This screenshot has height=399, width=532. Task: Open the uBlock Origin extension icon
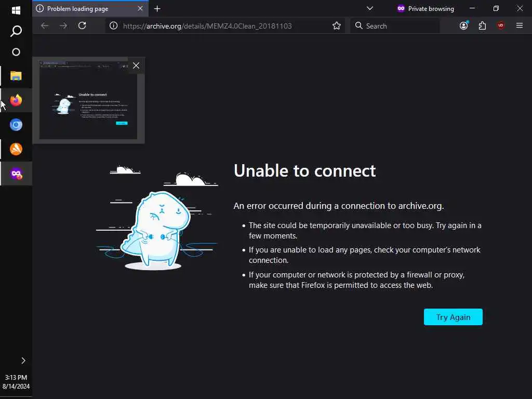(x=501, y=26)
